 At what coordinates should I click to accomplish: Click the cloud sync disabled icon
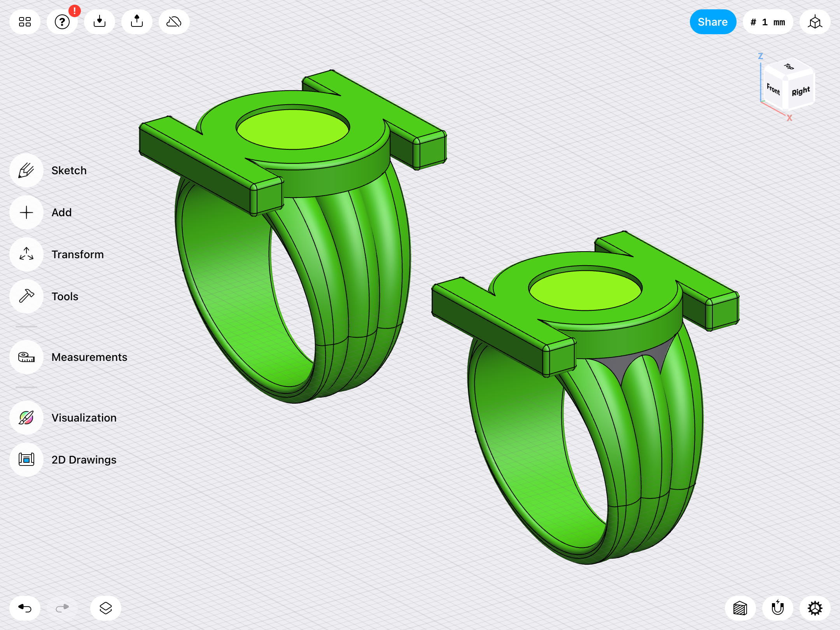(174, 22)
